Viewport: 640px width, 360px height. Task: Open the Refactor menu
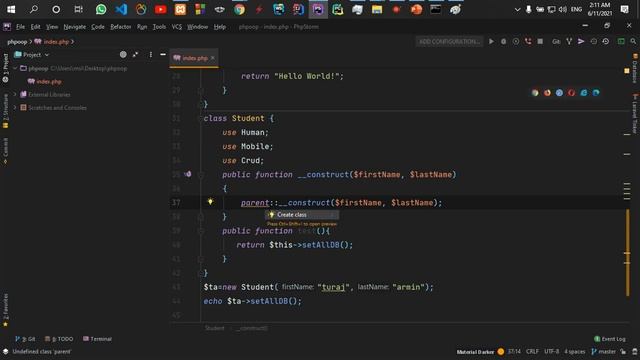tap(121, 27)
